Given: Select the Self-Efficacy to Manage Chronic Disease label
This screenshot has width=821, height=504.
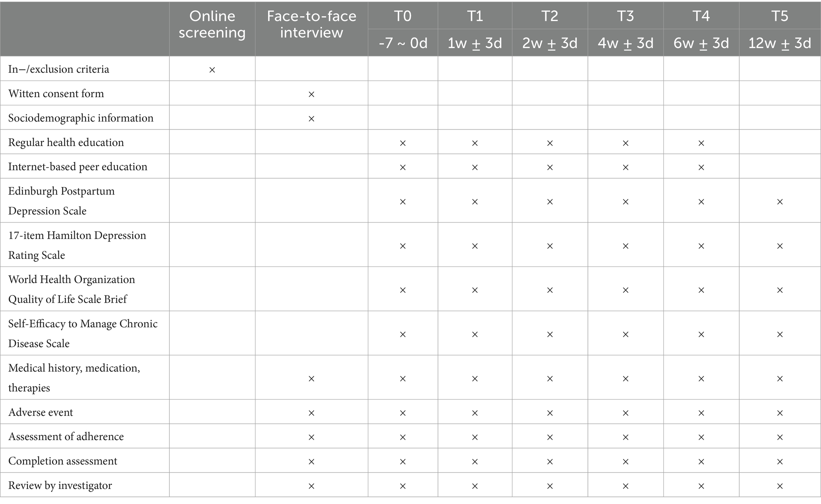Looking at the screenshot, I should (83, 333).
